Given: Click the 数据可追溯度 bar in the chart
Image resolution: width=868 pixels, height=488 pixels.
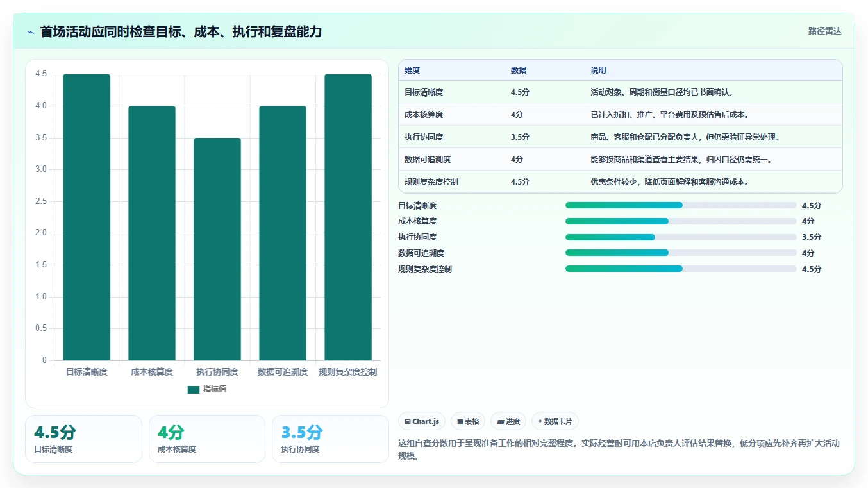Looking at the screenshot, I should (x=283, y=233).
